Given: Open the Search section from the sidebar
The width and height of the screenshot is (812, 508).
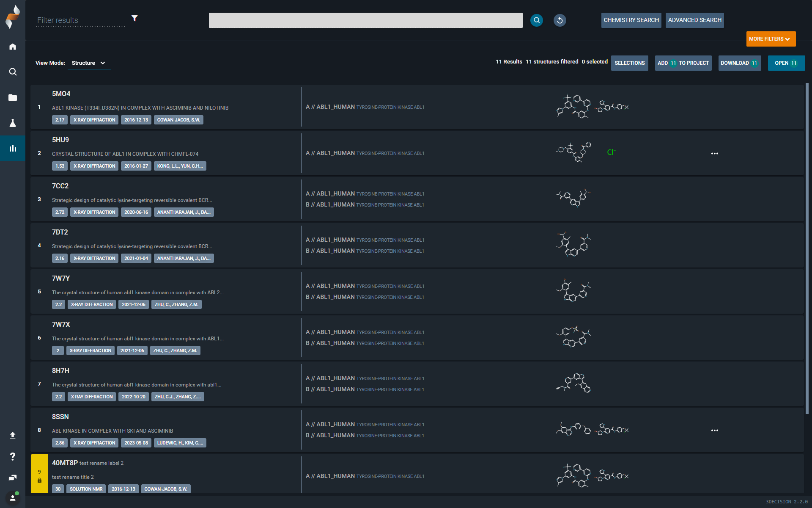Looking at the screenshot, I should point(13,72).
